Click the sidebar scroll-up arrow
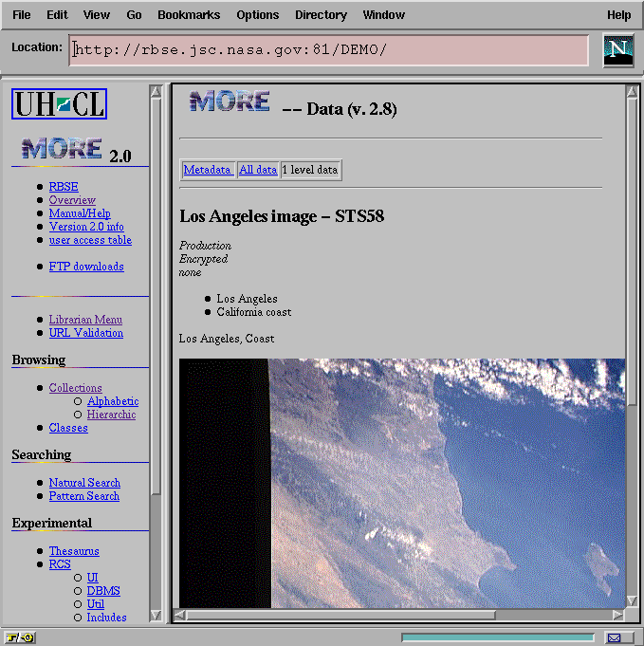The image size is (644, 646). [156, 92]
